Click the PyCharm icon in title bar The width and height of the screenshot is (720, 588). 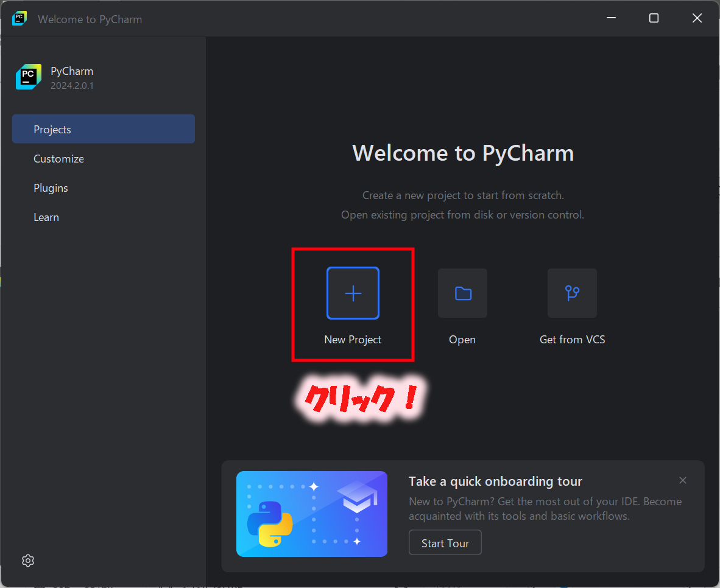(x=19, y=19)
